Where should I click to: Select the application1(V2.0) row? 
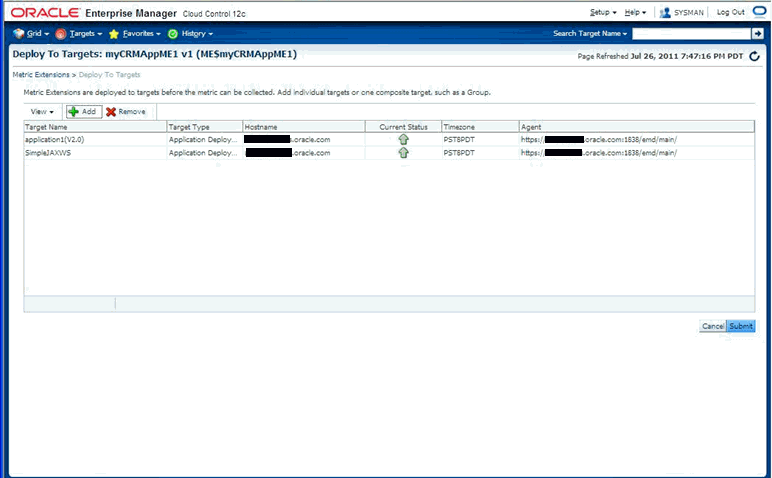pyautogui.click(x=389, y=139)
